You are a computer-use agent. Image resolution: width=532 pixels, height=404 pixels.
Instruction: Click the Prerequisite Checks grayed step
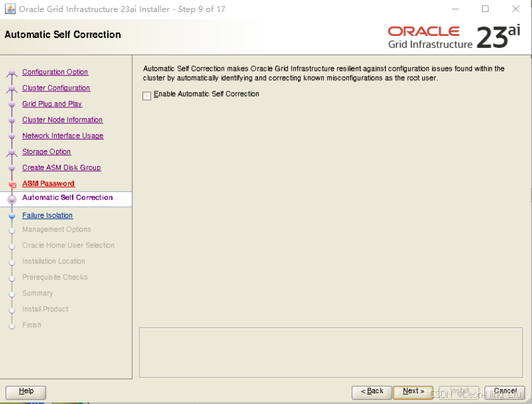(x=55, y=277)
